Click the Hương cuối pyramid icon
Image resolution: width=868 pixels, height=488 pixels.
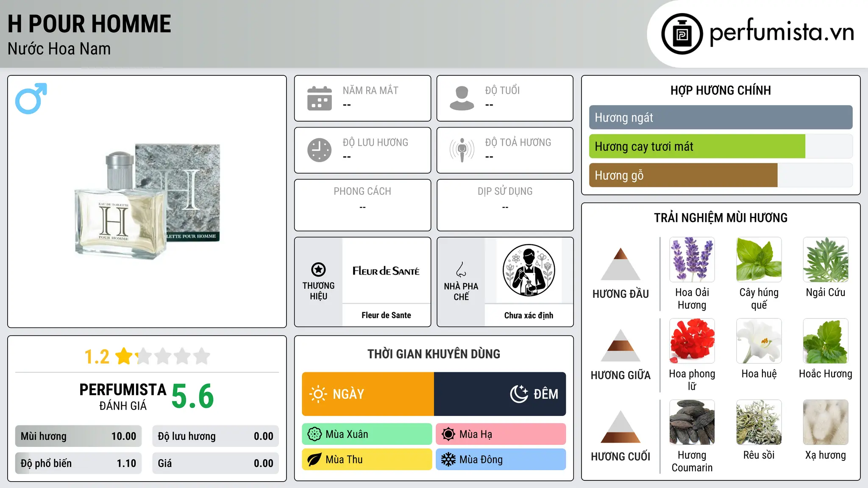[x=620, y=427]
